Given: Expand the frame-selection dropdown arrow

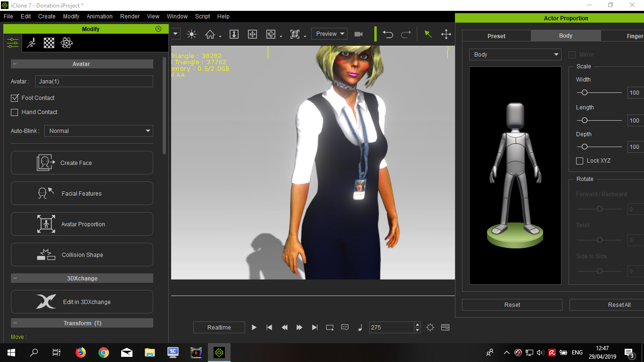Looking at the screenshot, I should (x=305, y=36).
